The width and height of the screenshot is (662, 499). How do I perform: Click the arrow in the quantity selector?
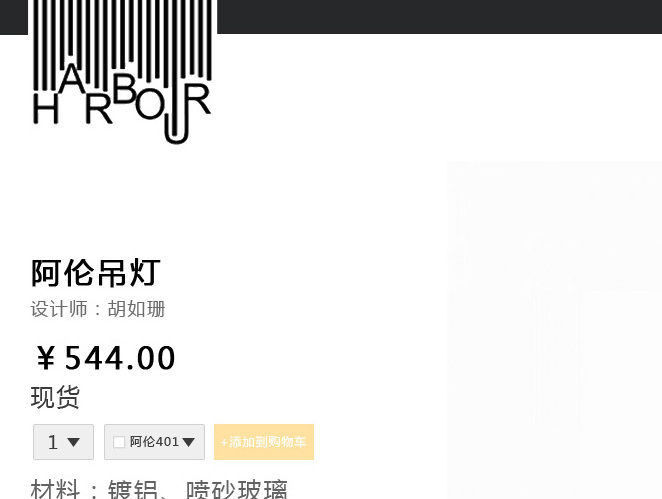[73, 442]
